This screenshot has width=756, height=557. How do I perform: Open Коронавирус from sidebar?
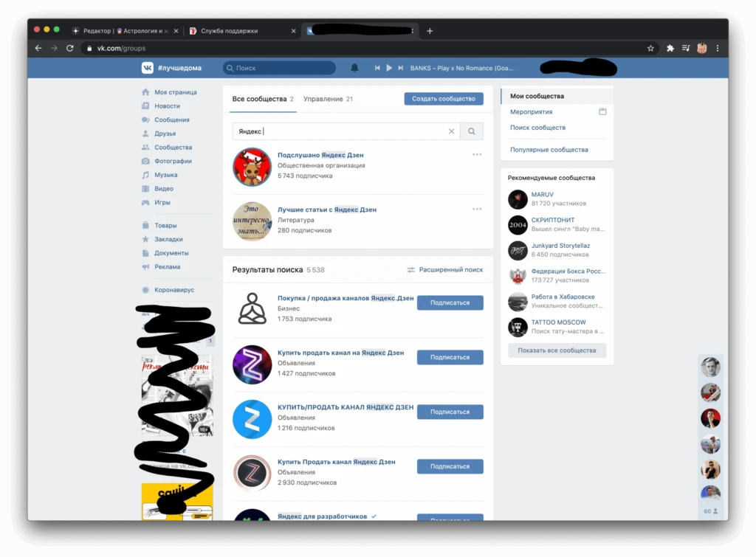174,290
